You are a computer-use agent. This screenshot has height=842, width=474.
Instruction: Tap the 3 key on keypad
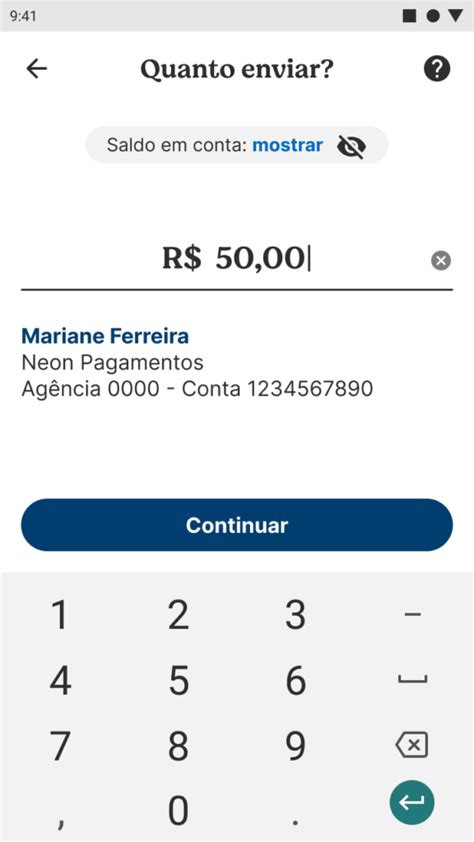coord(295,614)
